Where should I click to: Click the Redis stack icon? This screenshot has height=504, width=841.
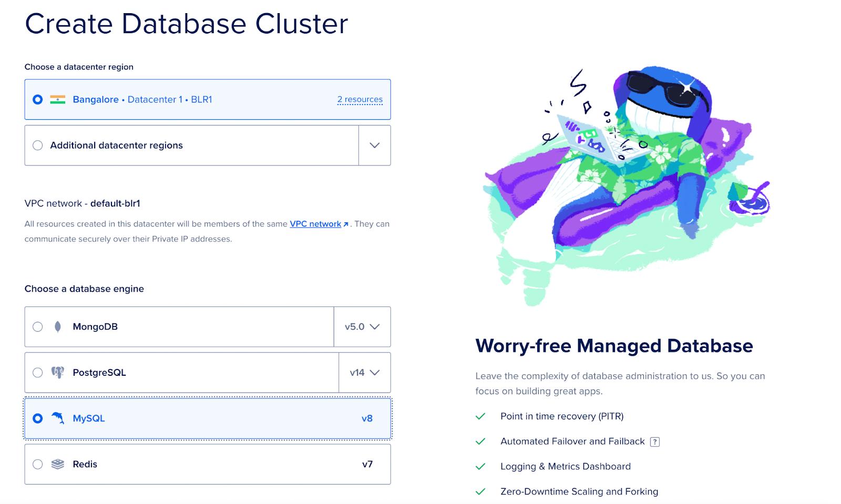pos(57,464)
